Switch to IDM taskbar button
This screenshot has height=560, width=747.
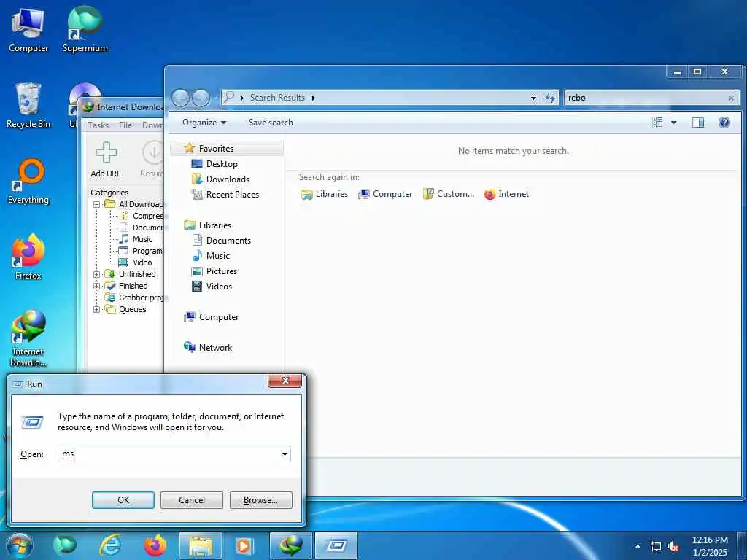291,545
